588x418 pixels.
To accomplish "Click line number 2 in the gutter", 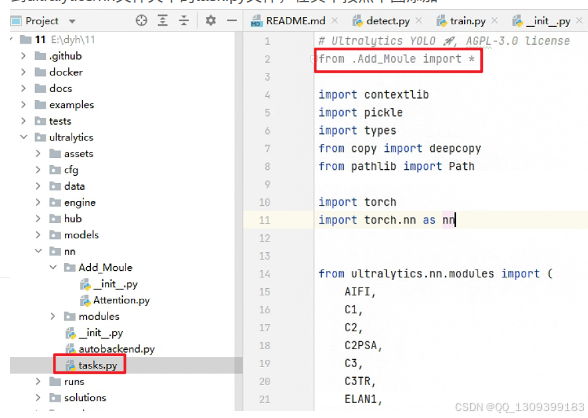I will (267, 59).
